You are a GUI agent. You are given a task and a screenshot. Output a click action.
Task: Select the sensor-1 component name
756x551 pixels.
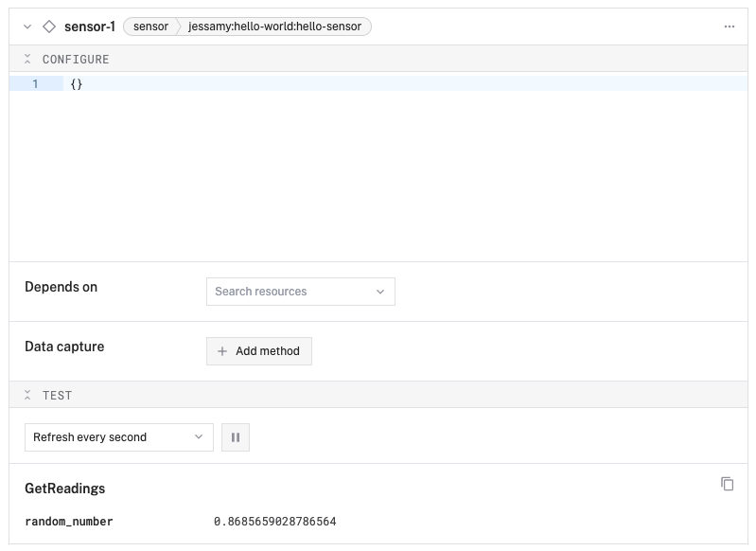click(90, 27)
